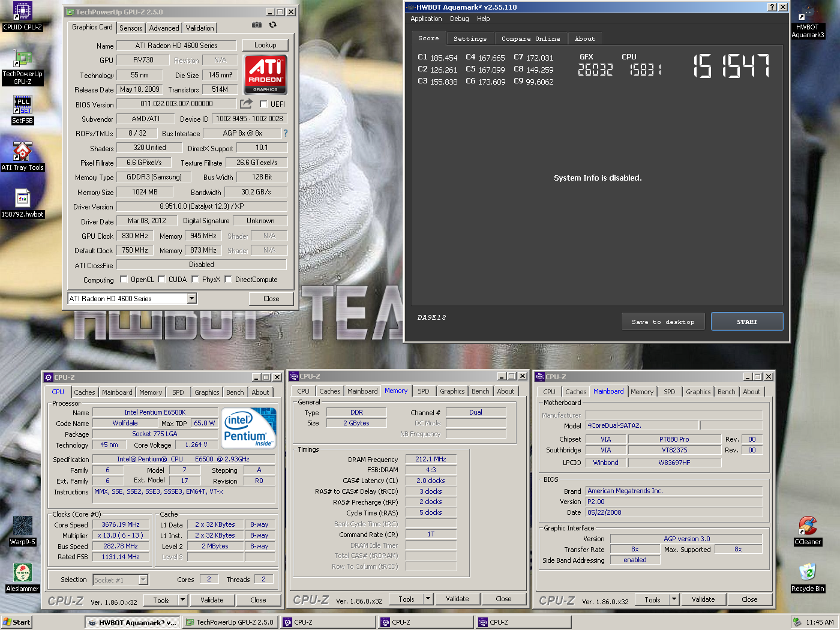Open the About tab in Aquamark3
The image size is (840, 630).
point(585,38)
